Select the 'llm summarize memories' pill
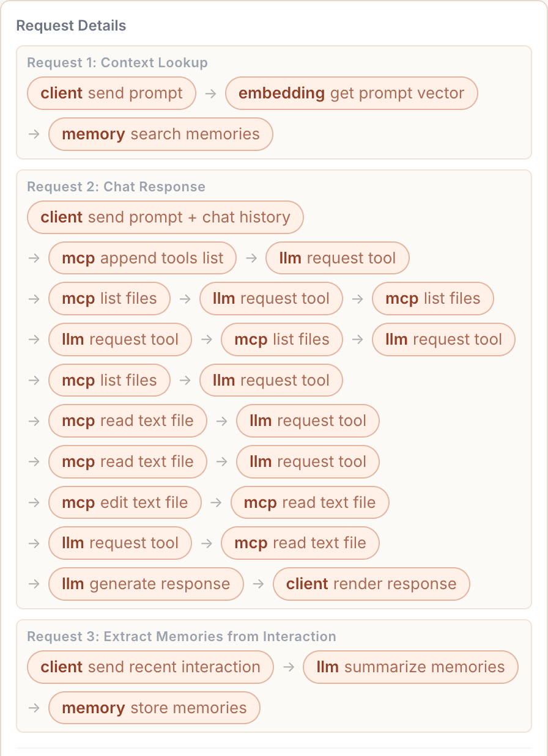Viewport: 548px width, 756px height. tap(410, 667)
